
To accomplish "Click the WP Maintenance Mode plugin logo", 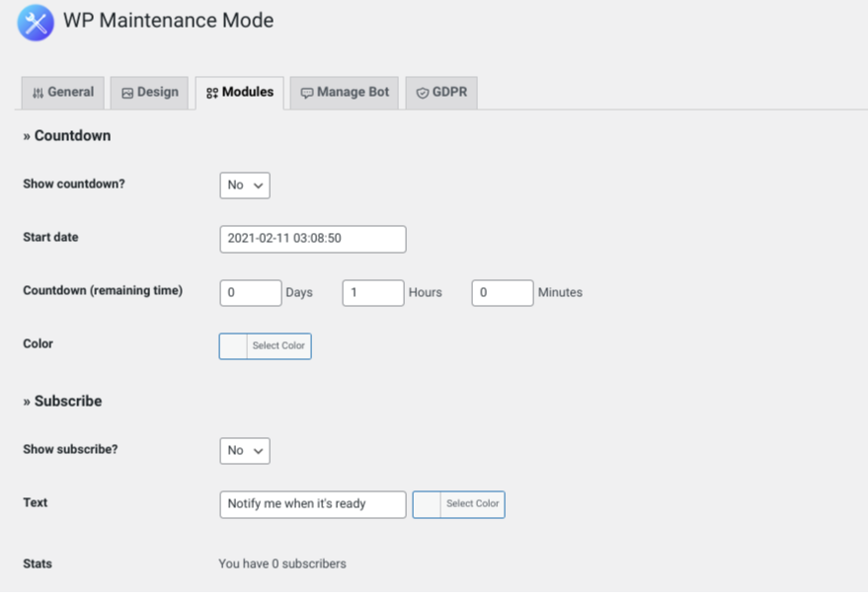I will (x=36, y=23).
